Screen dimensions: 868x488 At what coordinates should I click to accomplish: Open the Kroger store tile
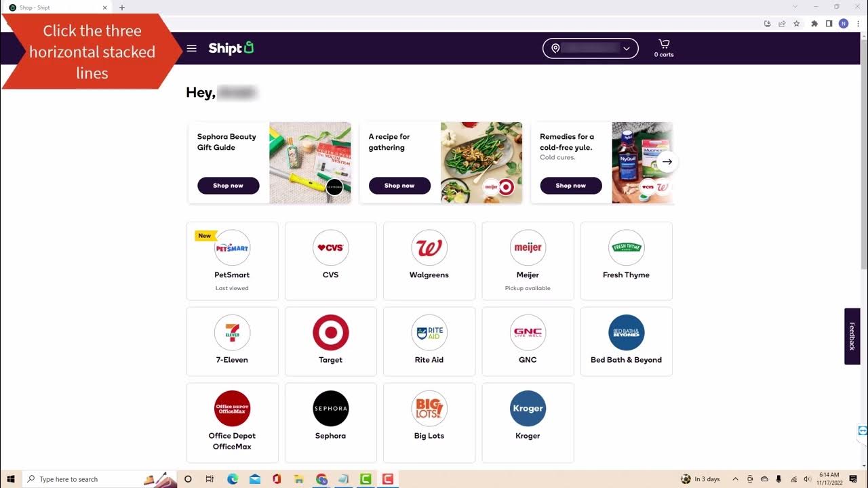[528, 422]
